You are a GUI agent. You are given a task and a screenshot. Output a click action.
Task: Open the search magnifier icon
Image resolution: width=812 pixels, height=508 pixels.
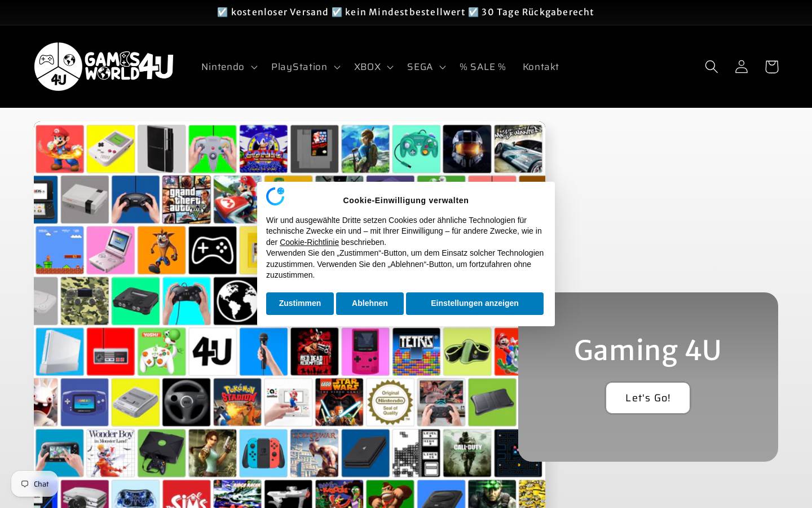711,67
